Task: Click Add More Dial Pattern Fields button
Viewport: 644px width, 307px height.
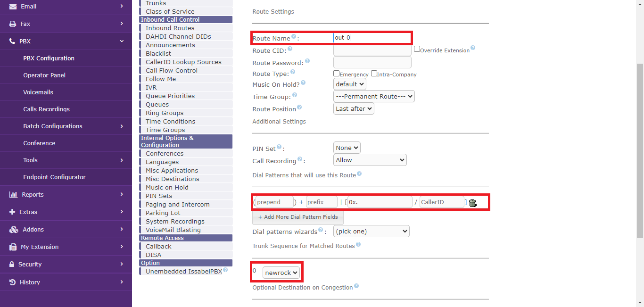Action: click(x=298, y=217)
